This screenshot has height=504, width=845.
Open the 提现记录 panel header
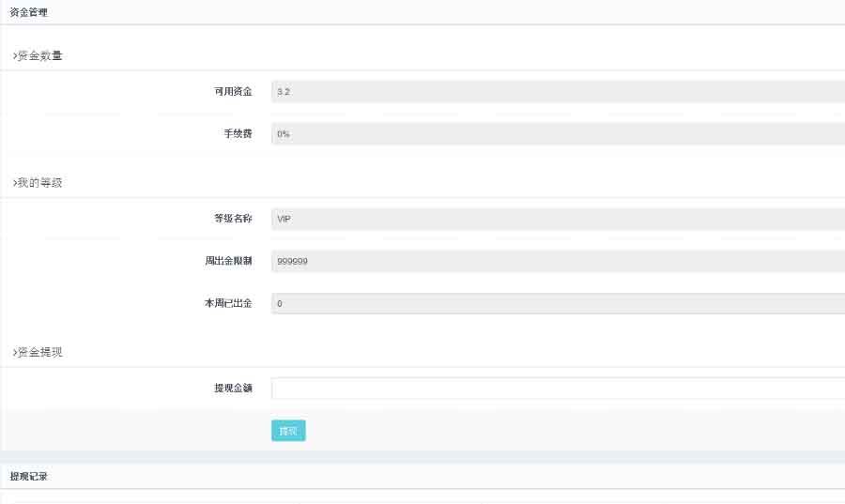(x=28, y=477)
